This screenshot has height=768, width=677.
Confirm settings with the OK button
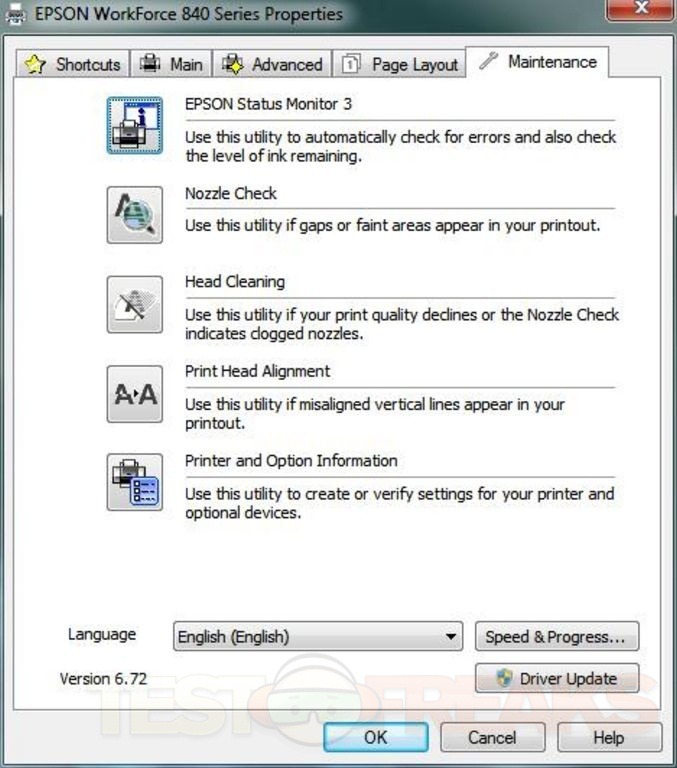pyautogui.click(x=375, y=738)
